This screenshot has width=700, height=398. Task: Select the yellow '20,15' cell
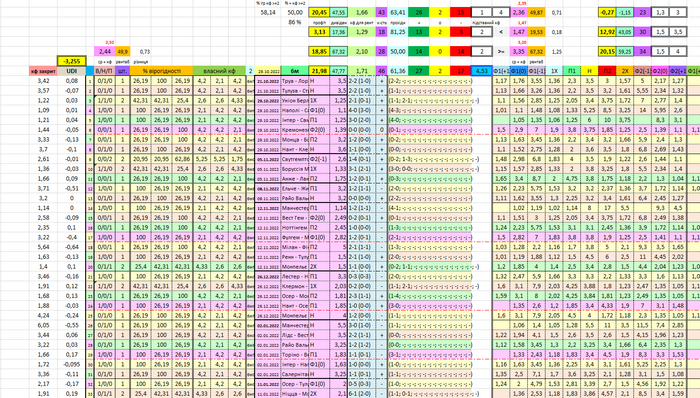[x=607, y=51]
